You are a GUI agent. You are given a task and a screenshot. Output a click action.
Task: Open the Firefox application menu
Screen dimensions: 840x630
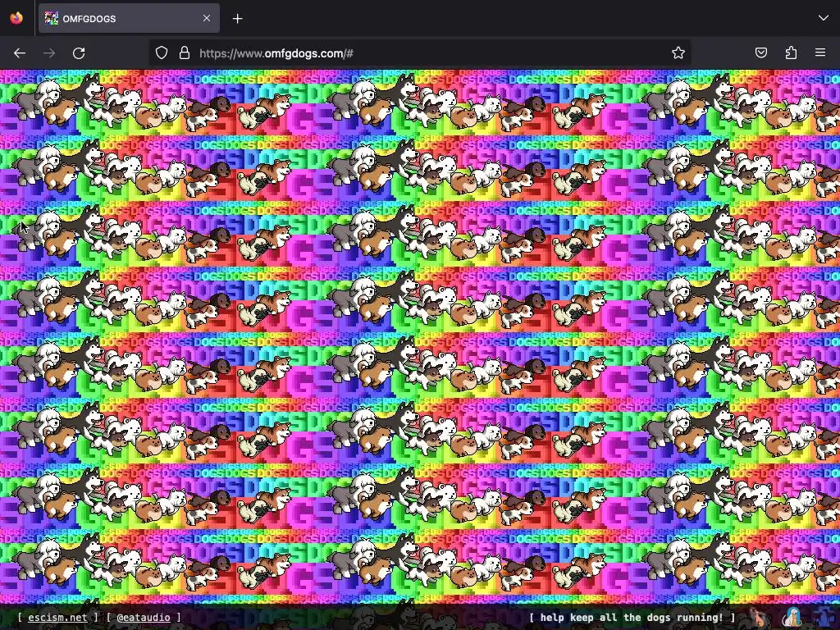(820, 52)
